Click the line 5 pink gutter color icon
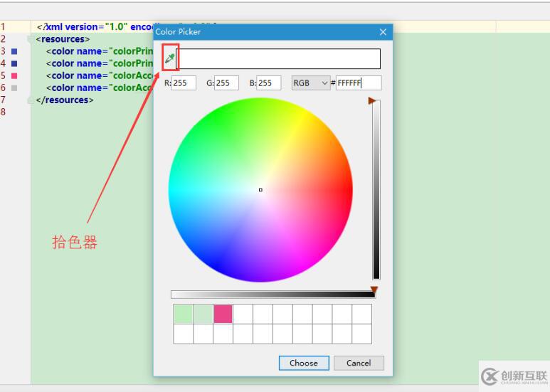550x392 pixels. pyautogui.click(x=14, y=75)
